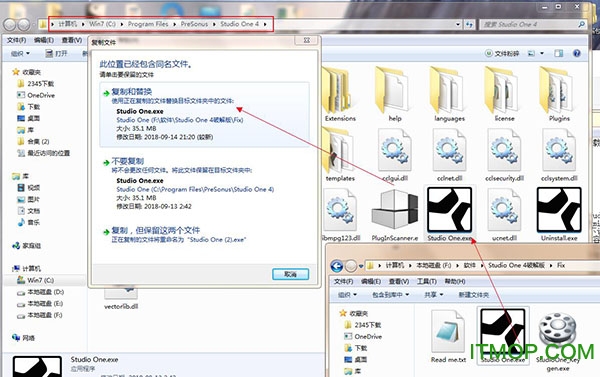Click Studio One 4 in the address bar
600x377 pixels.
240,24
